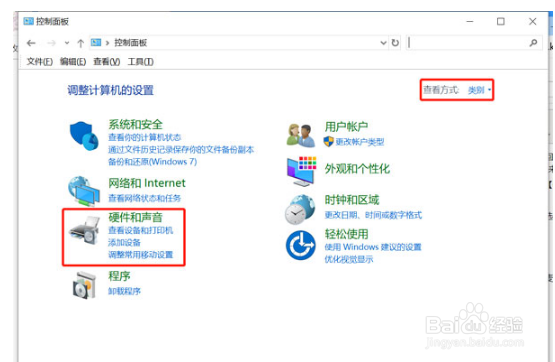Image resolution: width=555 pixels, height=362 pixels.
Task: Click 备份和还原(Windows 7) link
Action: click(x=153, y=162)
